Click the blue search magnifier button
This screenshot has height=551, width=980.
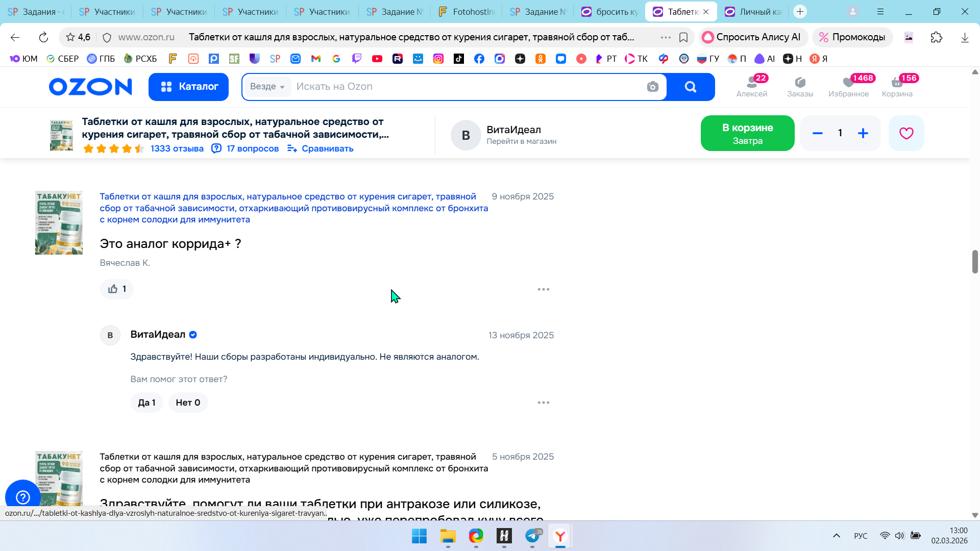[690, 87]
